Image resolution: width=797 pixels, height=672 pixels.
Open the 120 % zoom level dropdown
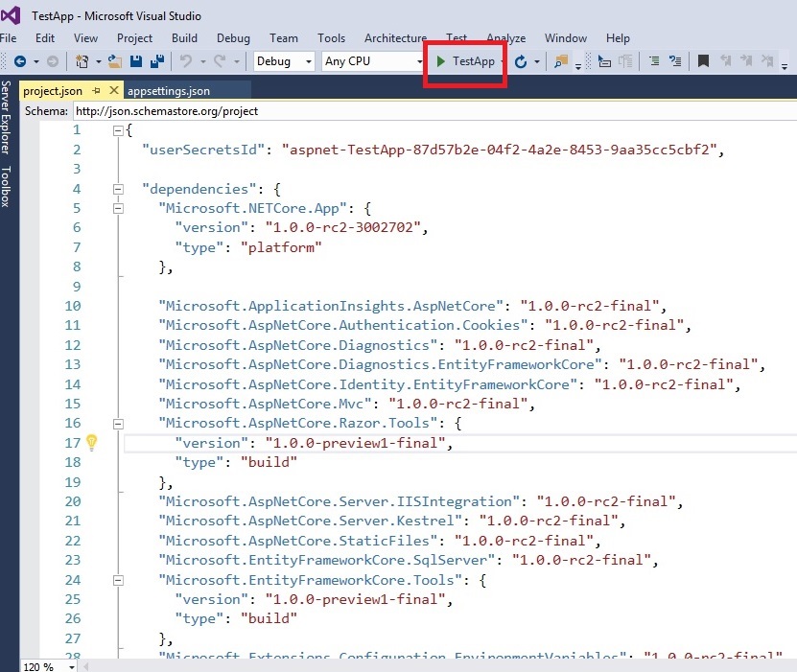click(72, 666)
